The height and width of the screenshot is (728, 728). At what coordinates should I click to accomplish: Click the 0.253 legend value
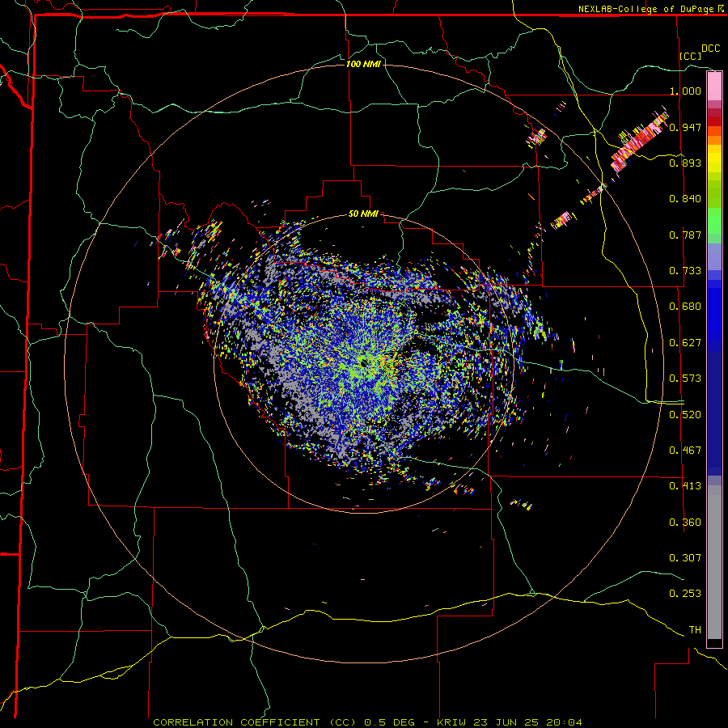[685, 594]
